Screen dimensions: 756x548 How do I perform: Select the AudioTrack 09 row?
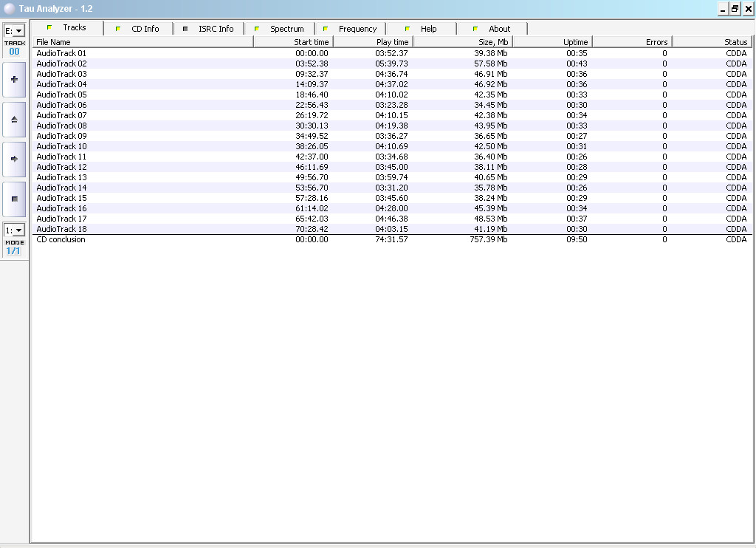pyautogui.click(x=392, y=136)
